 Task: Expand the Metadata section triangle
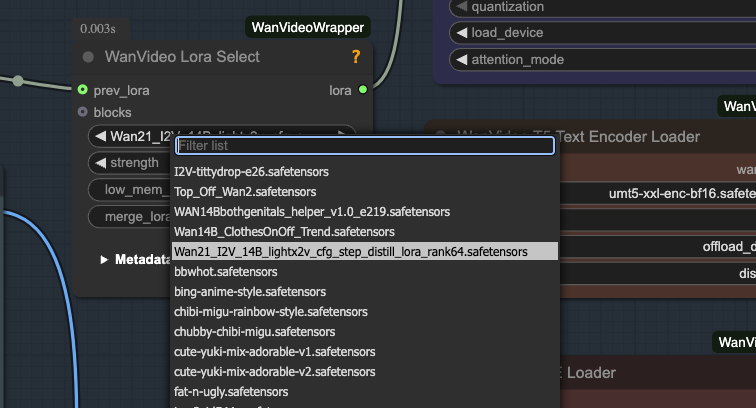coord(104,260)
